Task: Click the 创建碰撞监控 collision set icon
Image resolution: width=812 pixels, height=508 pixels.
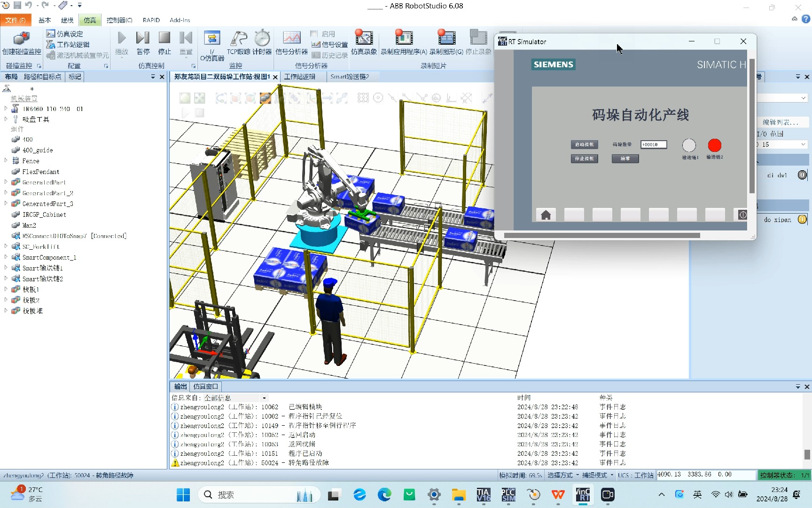Action: coord(21,43)
